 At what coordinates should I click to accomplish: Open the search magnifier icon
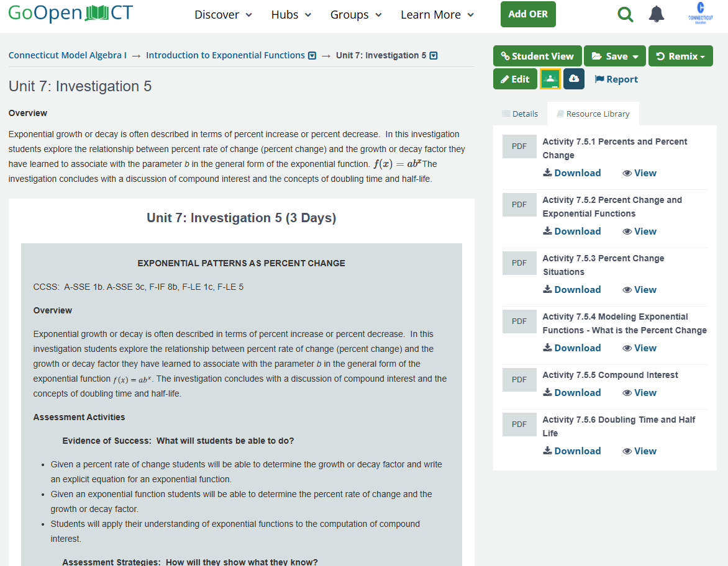click(x=626, y=14)
